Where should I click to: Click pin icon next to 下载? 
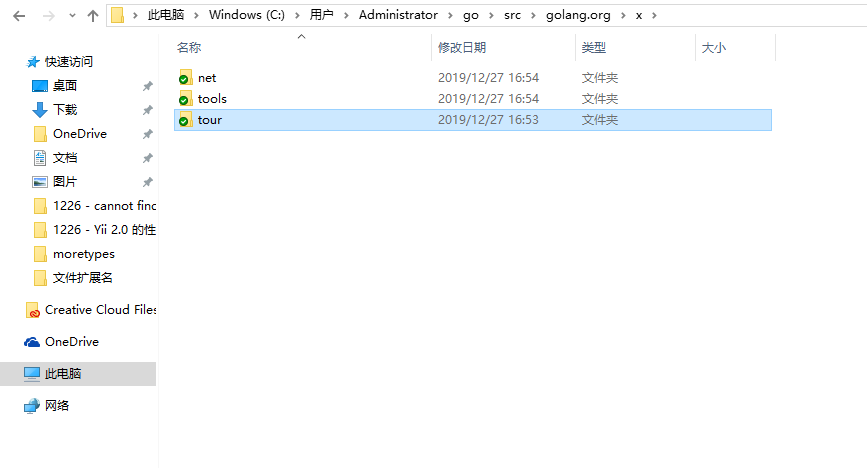(148, 110)
